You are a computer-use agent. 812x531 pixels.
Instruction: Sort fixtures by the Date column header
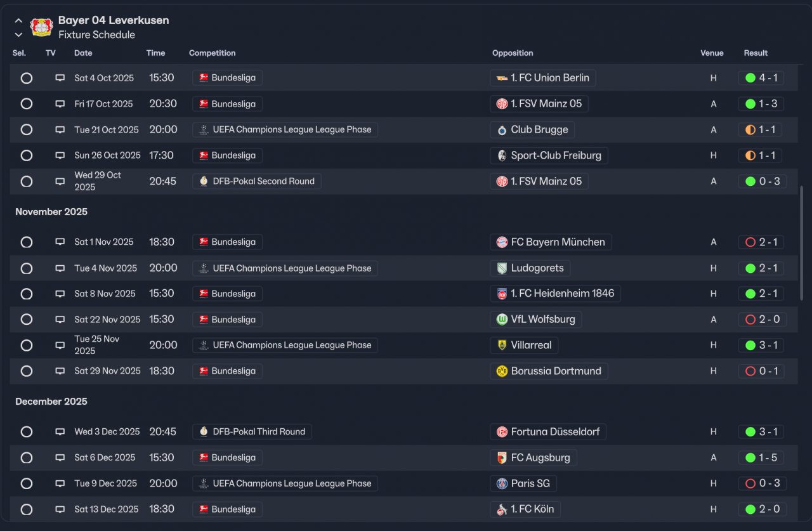tap(83, 53)
